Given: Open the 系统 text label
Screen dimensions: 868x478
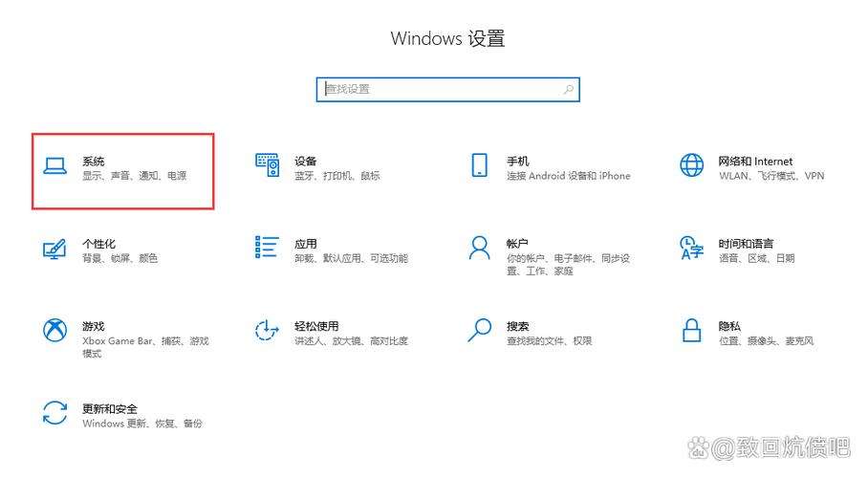Looking at the screenshot, I should coord(94,162).
